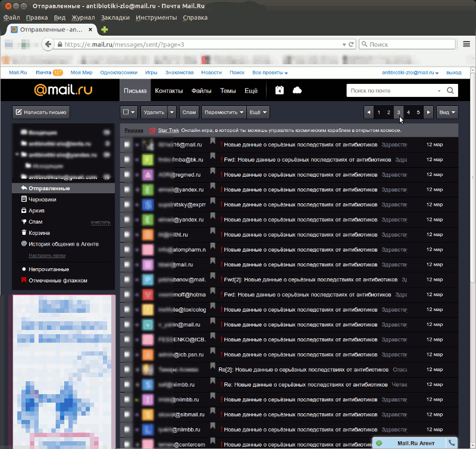Select the checkbox for the 16@mail.ru message
Viewport: 476px width, 449px height.
pos(127,145)
